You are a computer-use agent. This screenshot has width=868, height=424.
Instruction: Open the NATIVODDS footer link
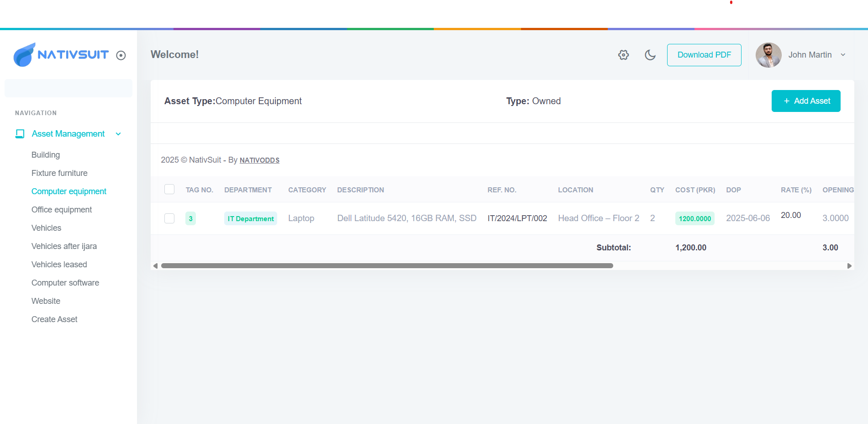pos(259,160)
